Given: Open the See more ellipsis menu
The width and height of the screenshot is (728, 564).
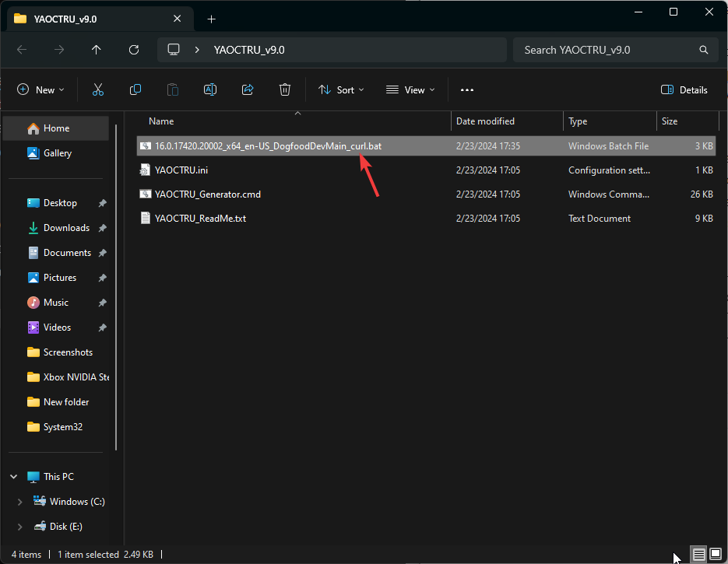Looking at the screenshot, I should coord(467,89).
